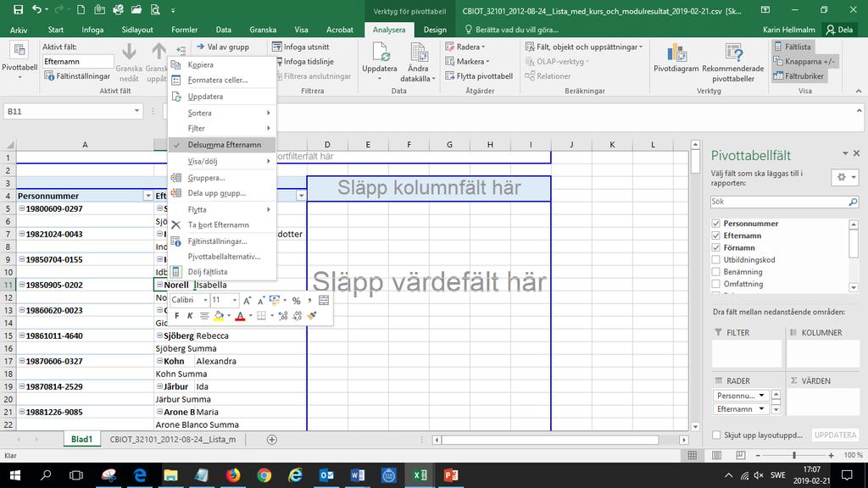Click the Undo arrow in quick access toolbar

[36, 9]
